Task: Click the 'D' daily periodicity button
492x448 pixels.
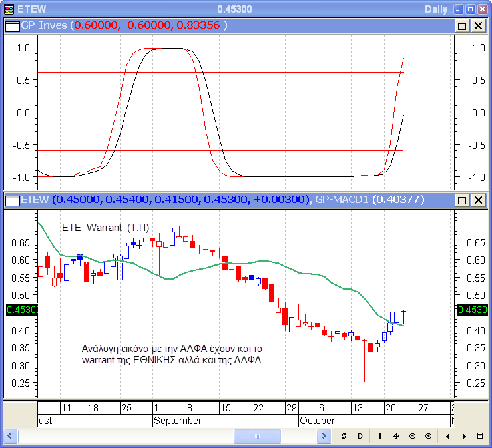Action: (360, 436)
